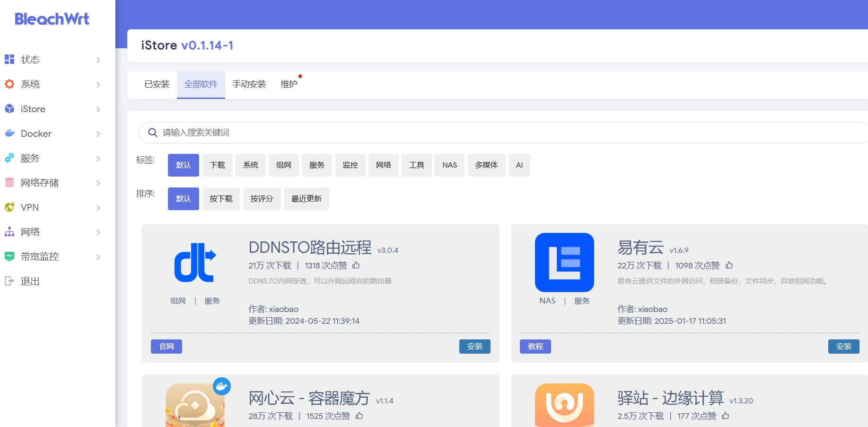The height and width of the screenshot is (427, 868).
Task: Like 网心云 with thumbs-up icon
Action: pos(359,416)
